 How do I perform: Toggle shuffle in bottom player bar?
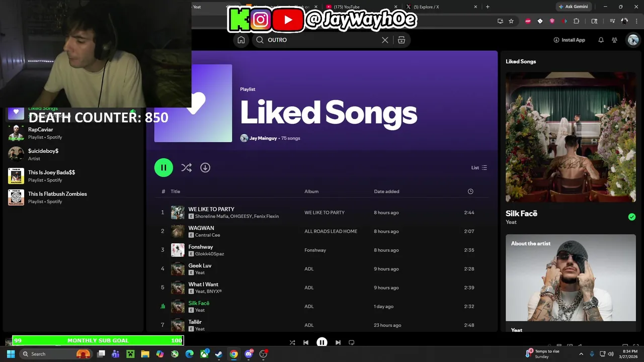292,342
